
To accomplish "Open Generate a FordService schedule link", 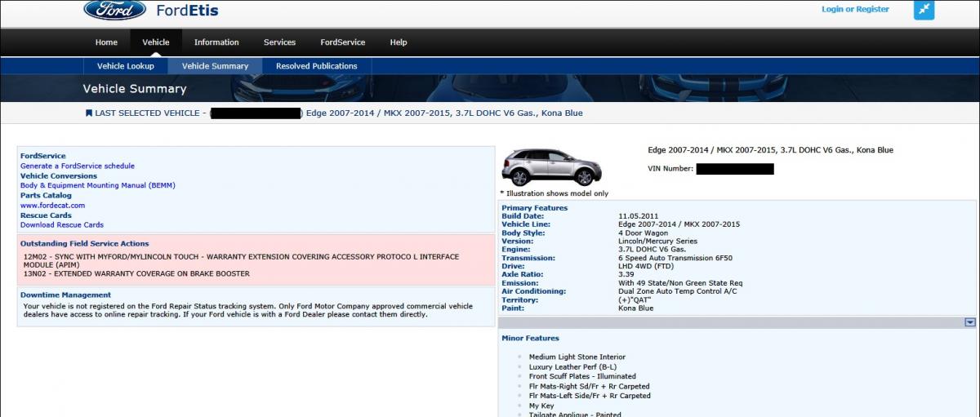I will tap(78, 166).
